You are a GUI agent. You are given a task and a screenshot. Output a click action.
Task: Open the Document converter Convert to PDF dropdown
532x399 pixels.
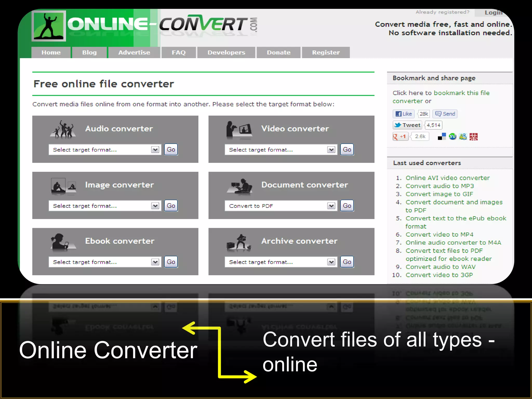coord(281,206)
